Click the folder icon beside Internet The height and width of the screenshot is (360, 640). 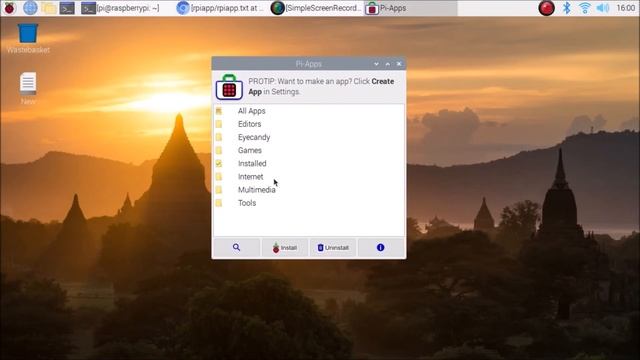click(x=219, y=177)
